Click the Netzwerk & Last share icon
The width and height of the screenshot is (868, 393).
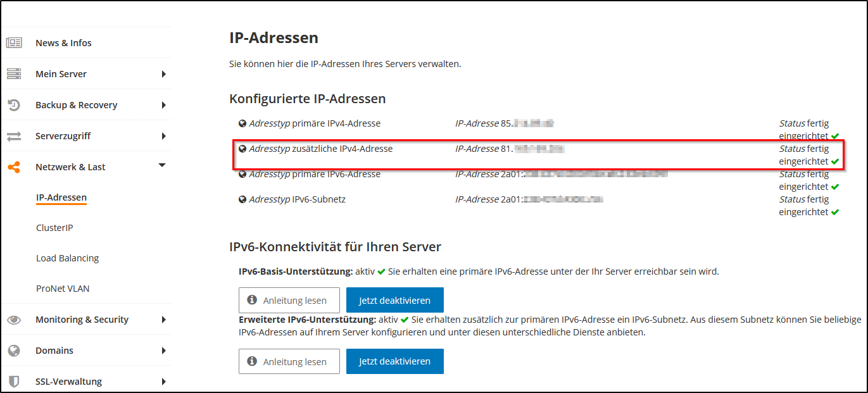(13, 166)
